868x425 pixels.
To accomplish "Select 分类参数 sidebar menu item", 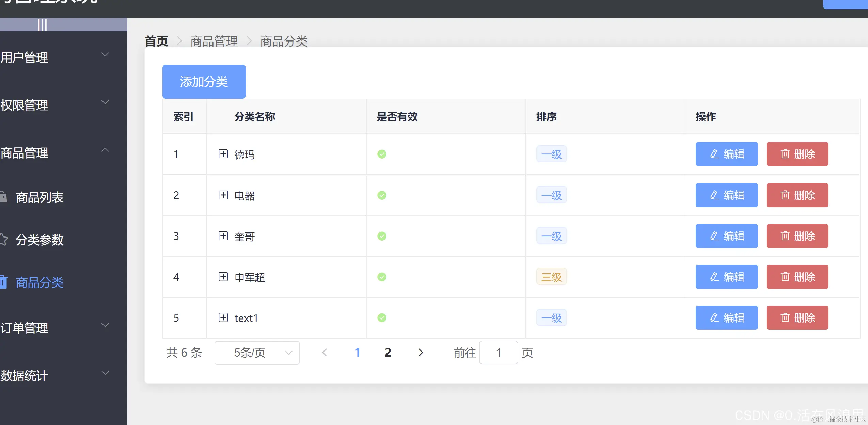I will pos(40,240).
